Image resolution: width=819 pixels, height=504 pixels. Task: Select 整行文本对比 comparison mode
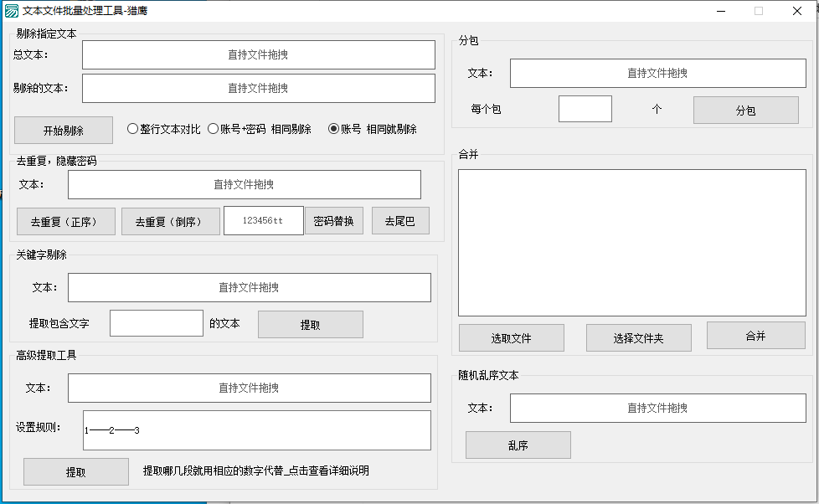point(131,128)
